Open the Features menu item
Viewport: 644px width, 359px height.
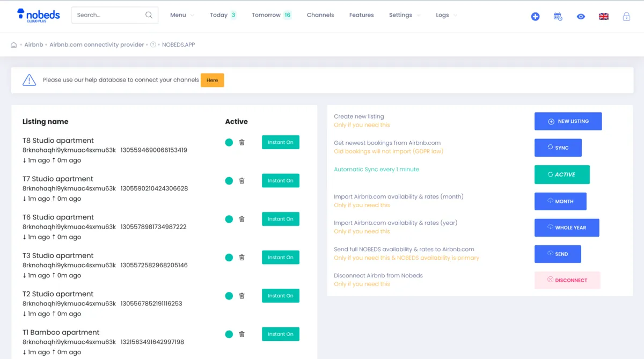pyautogui.click(x=361, y=15)
